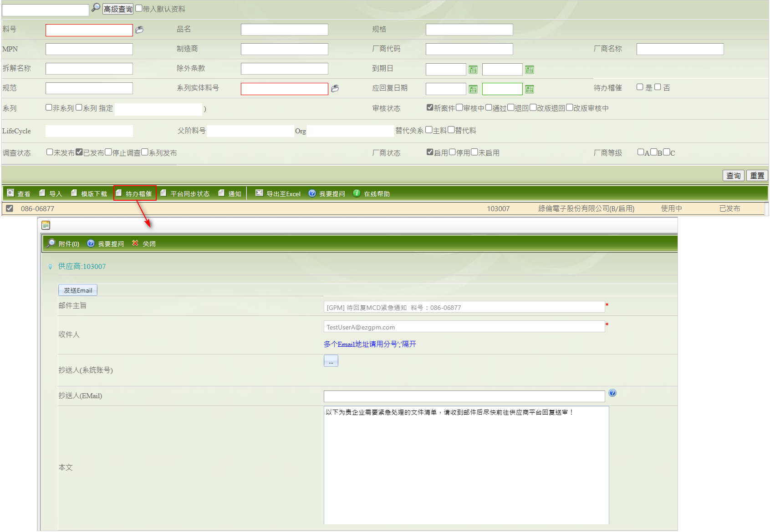Open lookup icon beside 系列实体料号 field

coord(335,88)
